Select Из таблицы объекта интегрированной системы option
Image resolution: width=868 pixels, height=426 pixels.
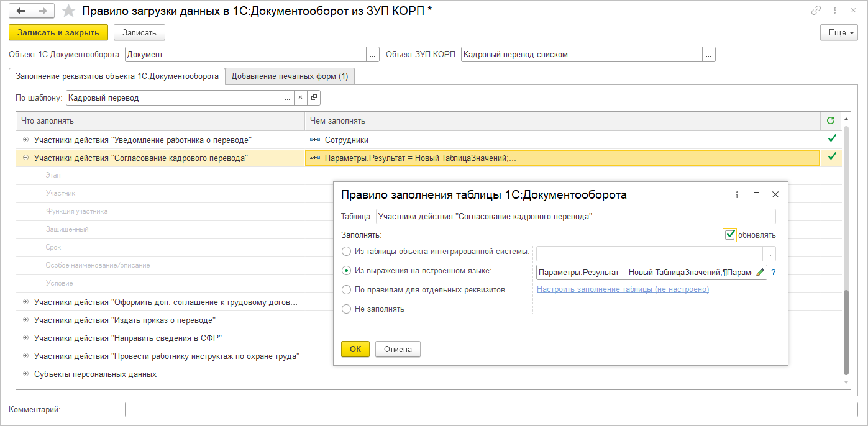[347, 252]
